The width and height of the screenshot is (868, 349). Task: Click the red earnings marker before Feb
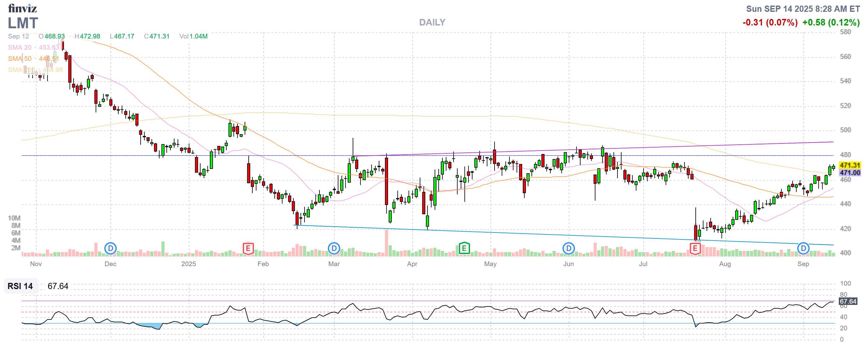coord(248,249)
